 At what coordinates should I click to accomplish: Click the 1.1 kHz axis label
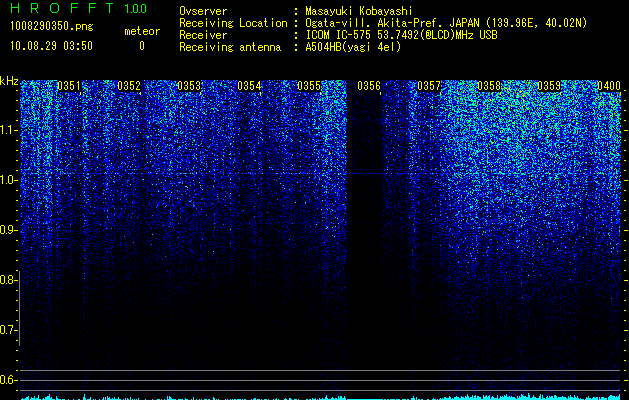[8, 130]
